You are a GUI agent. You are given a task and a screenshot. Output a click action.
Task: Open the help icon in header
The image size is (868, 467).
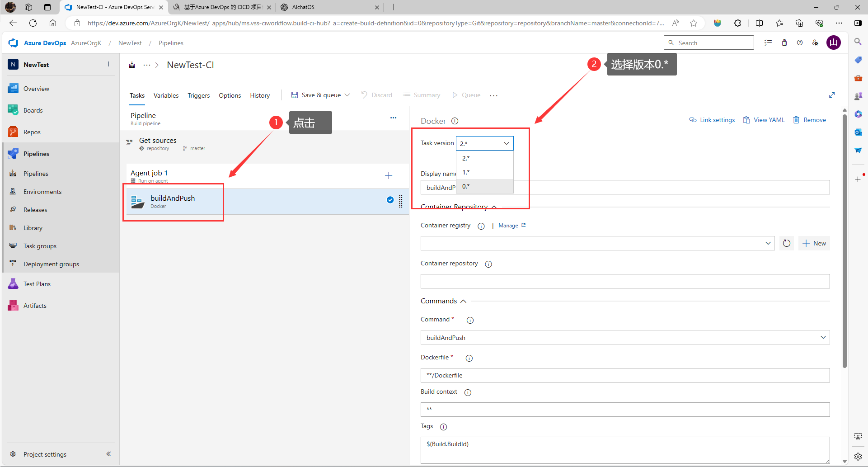800,43
